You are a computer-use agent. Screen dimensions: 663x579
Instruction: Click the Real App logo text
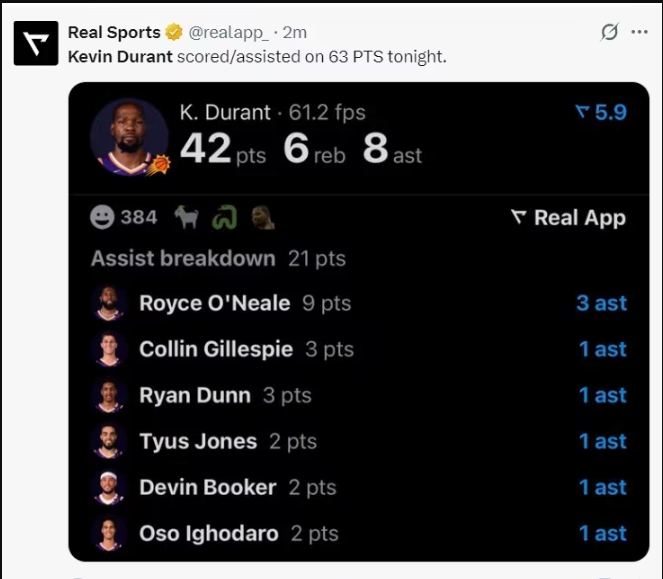pyautogui.click(x=568, y=218)
